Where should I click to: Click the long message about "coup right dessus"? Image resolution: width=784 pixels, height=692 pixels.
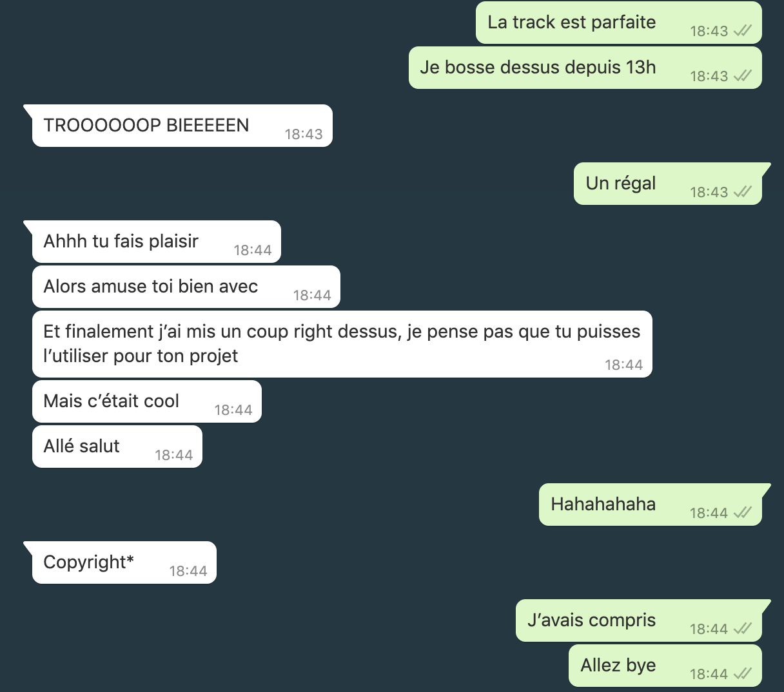tap(342, 344)
